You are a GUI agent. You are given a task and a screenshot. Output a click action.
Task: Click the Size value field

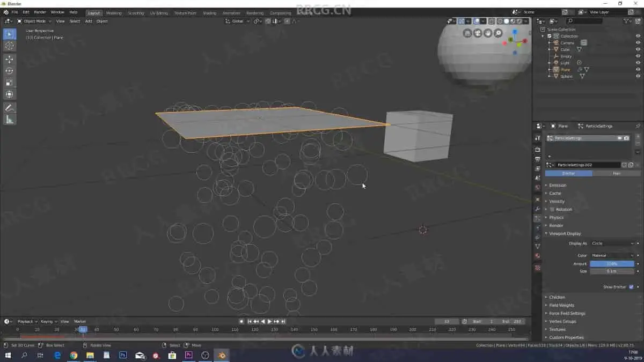coord(612,271)
